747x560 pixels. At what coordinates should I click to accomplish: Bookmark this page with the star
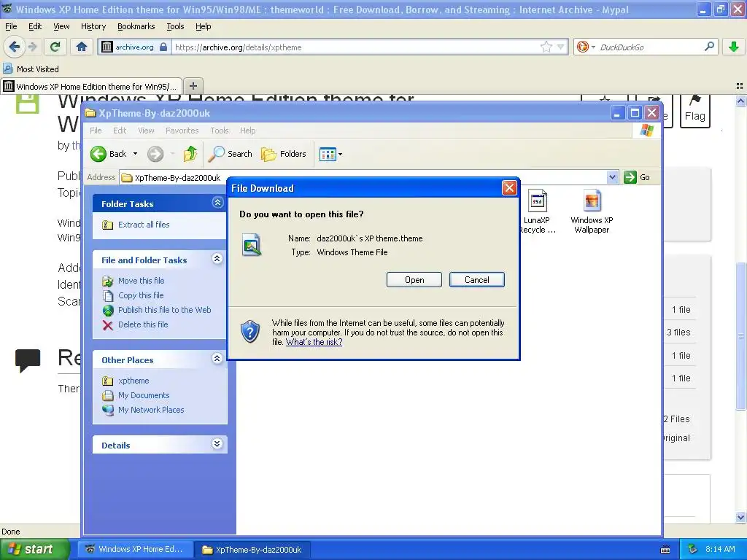pyautogui.click(x=546, y=47)
